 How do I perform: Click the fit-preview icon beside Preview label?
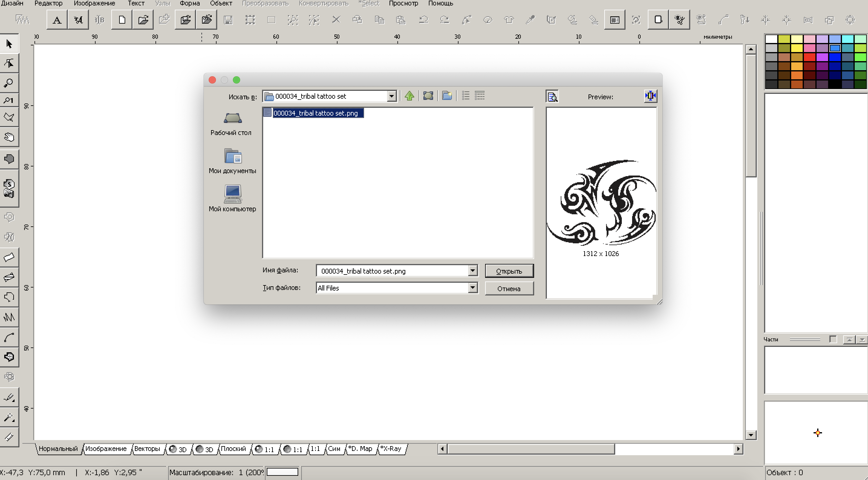(x=650, y=96)
